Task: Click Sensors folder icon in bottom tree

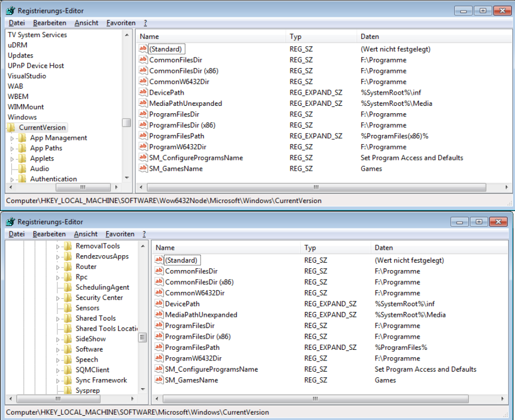Action: [x=68, y=308]
